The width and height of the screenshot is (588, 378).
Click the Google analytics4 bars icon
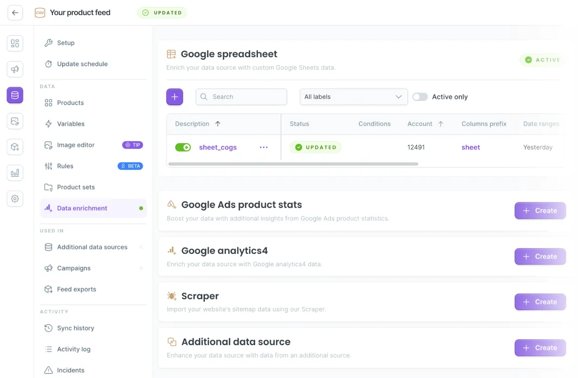(x=172, y=250)
